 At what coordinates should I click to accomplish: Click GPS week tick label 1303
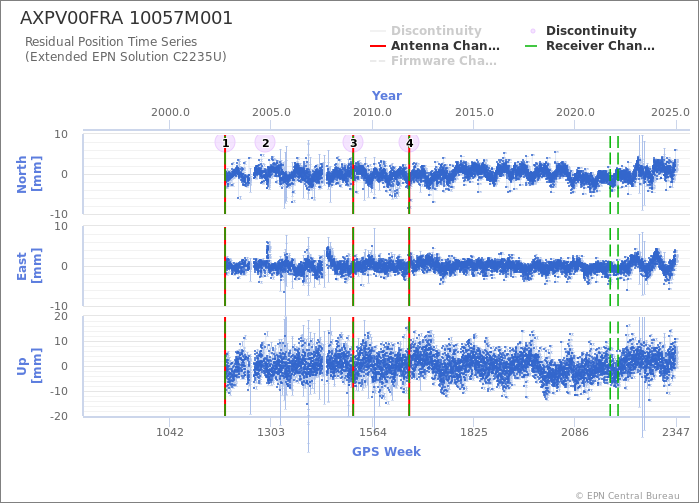(271, 432)
